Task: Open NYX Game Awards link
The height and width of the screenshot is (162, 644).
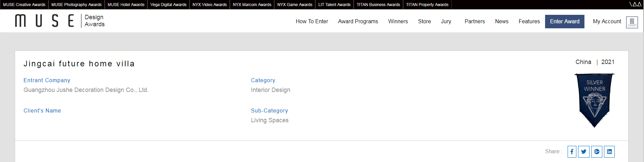Action: [x=294, y=5]
